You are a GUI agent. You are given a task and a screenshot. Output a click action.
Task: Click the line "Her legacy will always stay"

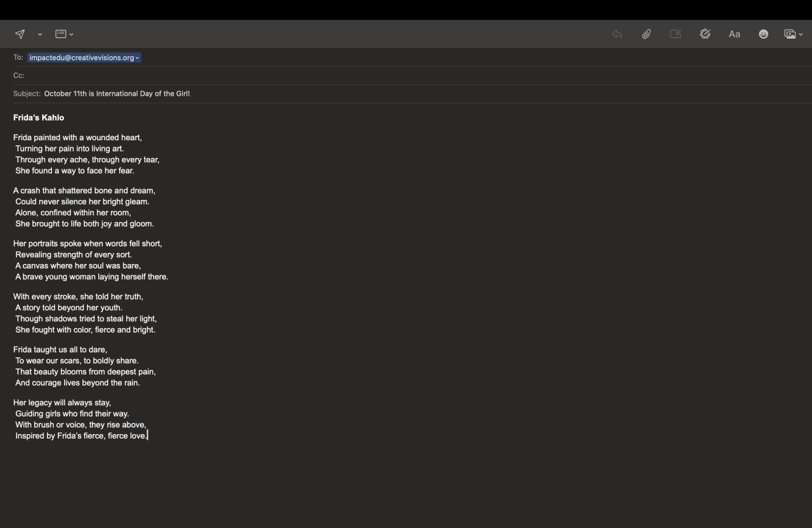(x=62, y=403)
